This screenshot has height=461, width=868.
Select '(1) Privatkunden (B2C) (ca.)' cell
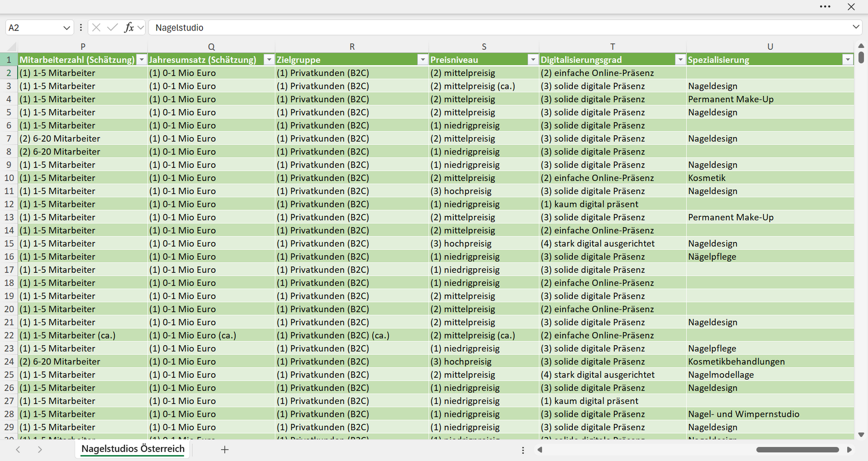click(x=352, y=335)
